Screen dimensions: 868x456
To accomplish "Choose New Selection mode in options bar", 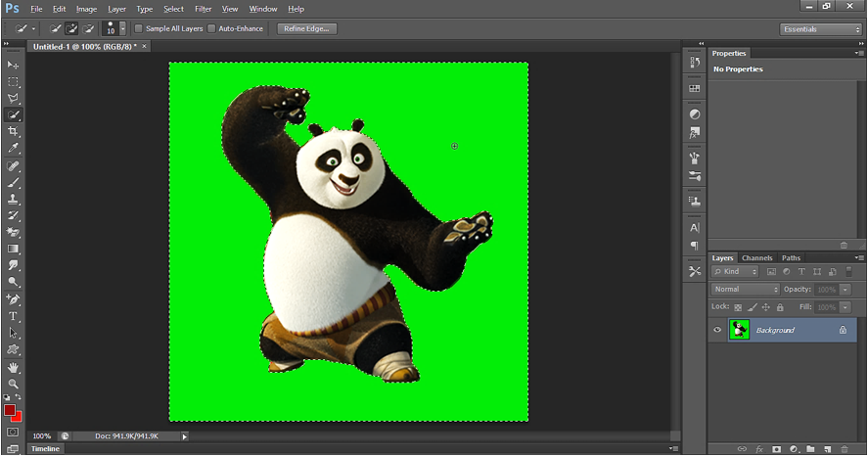I will point(56,28).
